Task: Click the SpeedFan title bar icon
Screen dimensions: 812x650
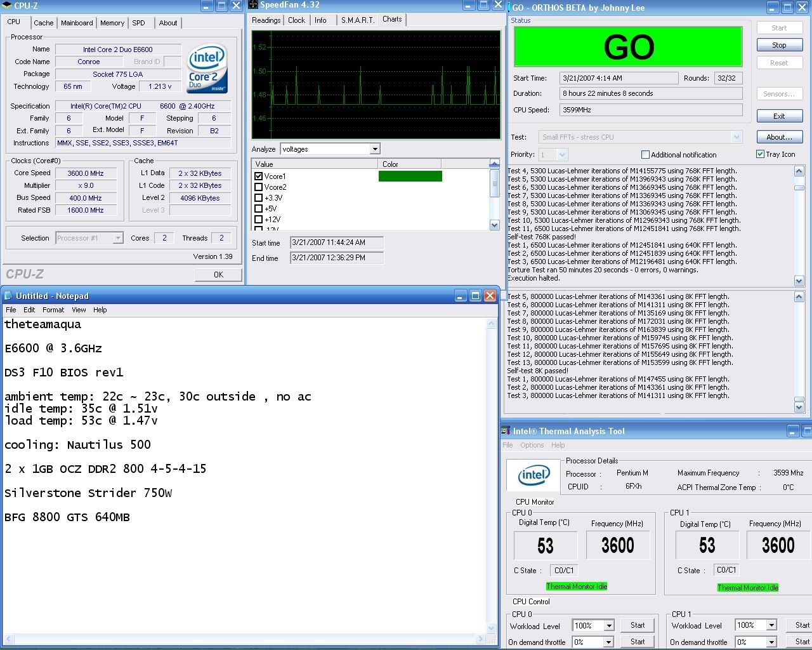Action: pos(252,5)
